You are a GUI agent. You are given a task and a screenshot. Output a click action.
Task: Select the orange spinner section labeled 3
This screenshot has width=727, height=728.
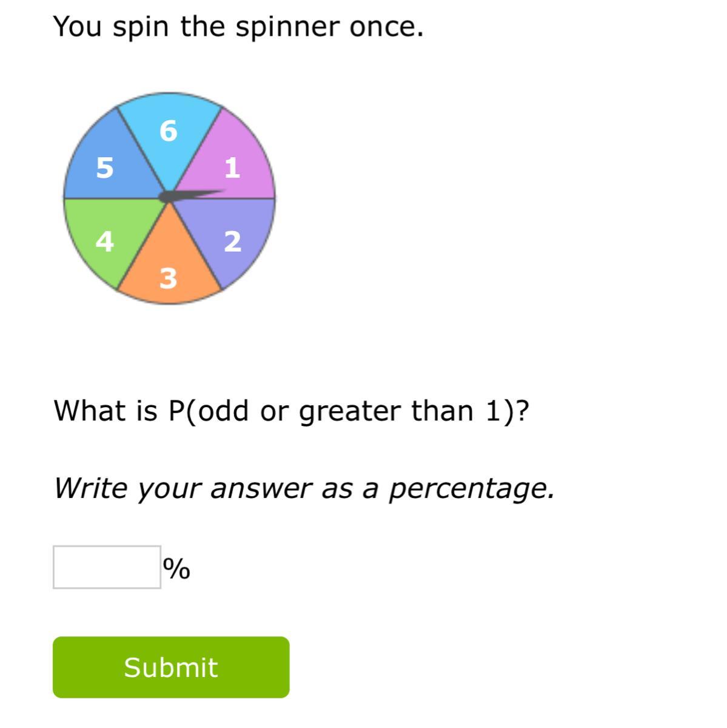tap(169, 267)
